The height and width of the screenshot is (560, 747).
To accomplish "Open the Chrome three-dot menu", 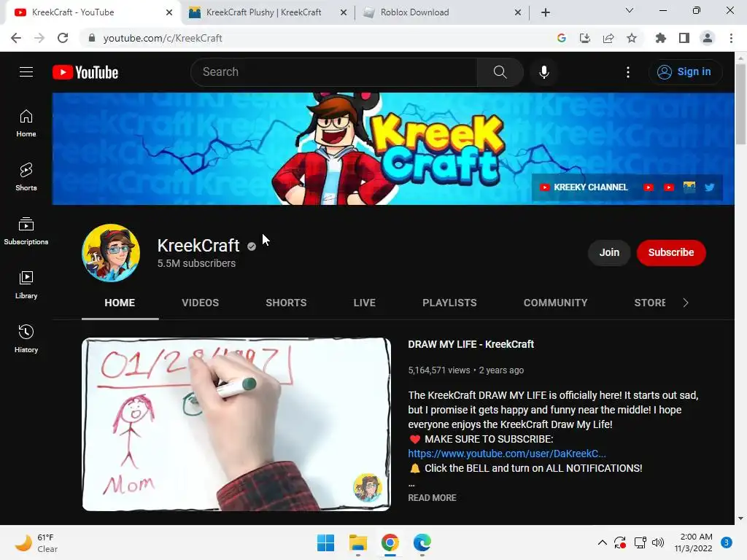I will point(731,38).
